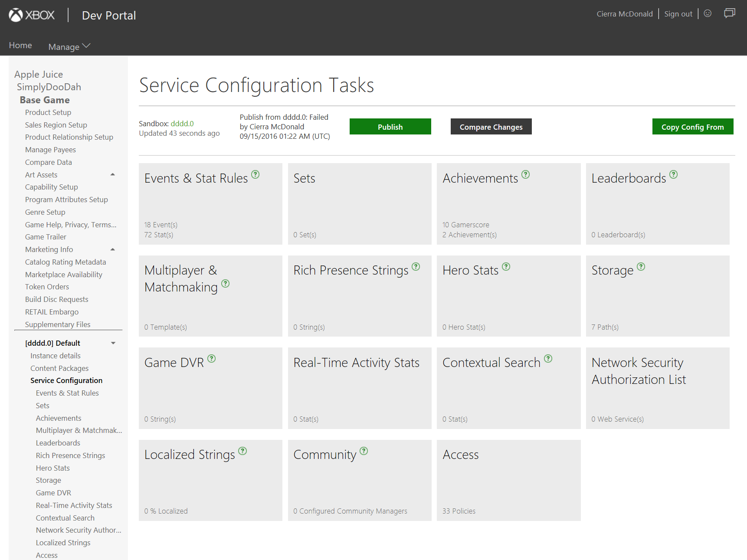Open Capability Setup in sidebar
Image resolution: width=747 pixels, height=560 pixels.
52,187
